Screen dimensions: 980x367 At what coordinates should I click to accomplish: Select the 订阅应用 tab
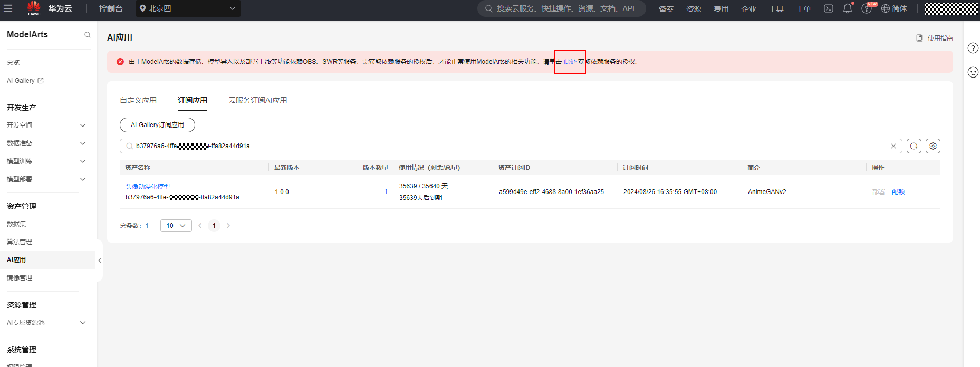click(x=193, y=100)
